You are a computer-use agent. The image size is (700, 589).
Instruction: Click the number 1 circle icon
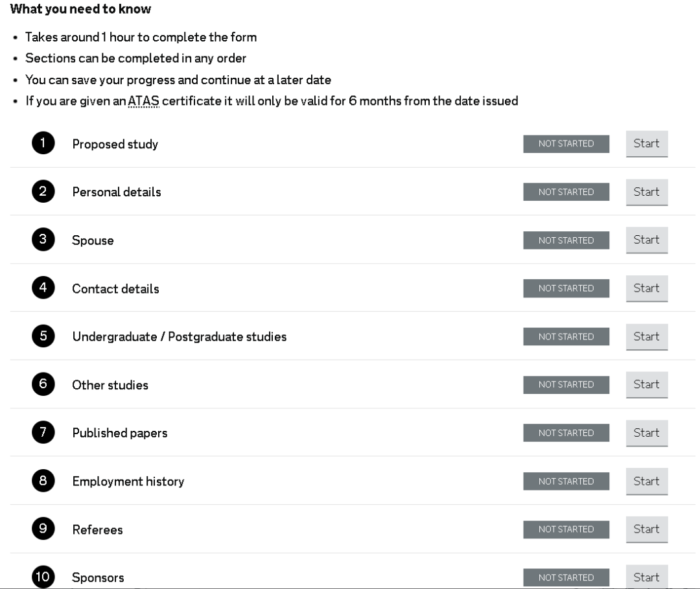click(x=43, y=144)
